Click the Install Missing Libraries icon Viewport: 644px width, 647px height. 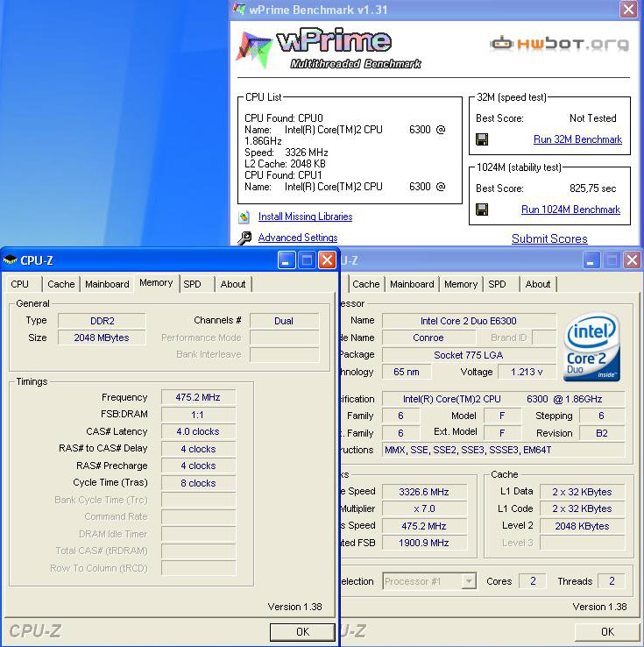[244, 217]
